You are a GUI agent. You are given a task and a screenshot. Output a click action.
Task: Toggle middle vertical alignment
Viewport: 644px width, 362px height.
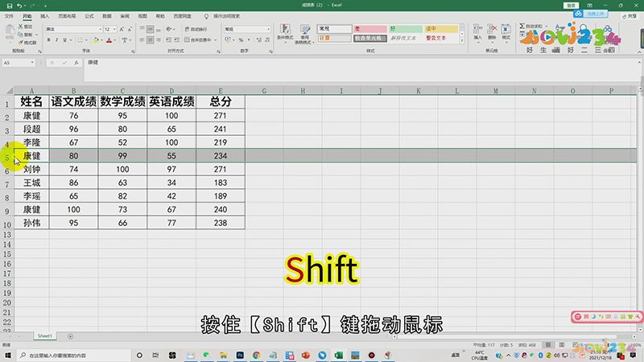(x=151, y=29)
